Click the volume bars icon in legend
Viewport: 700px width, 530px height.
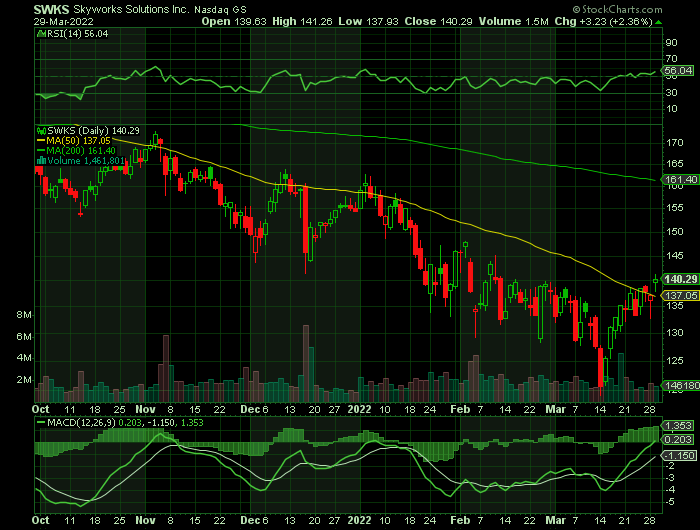[x=42, y=161]
